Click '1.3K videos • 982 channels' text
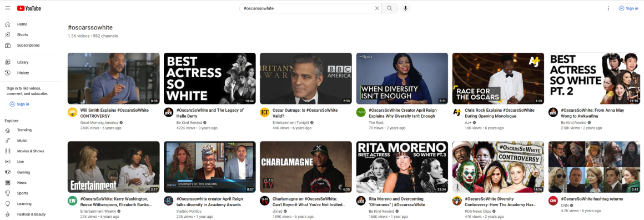The height and width of the screenshot is (220, 644). pyautogui.click(x=93, y=36)
